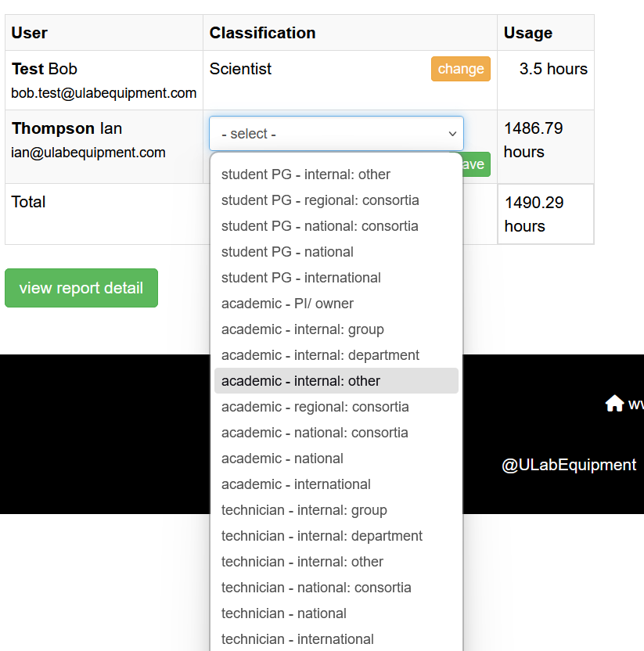
Task: Pick technician - internal: department
Action: click(x=336, y=535)
